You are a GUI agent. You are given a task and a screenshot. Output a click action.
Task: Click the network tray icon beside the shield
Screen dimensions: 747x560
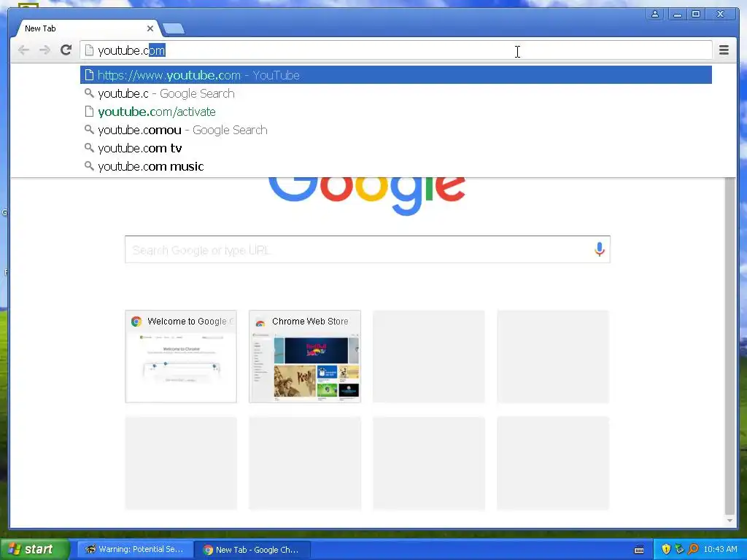(679, 549)
